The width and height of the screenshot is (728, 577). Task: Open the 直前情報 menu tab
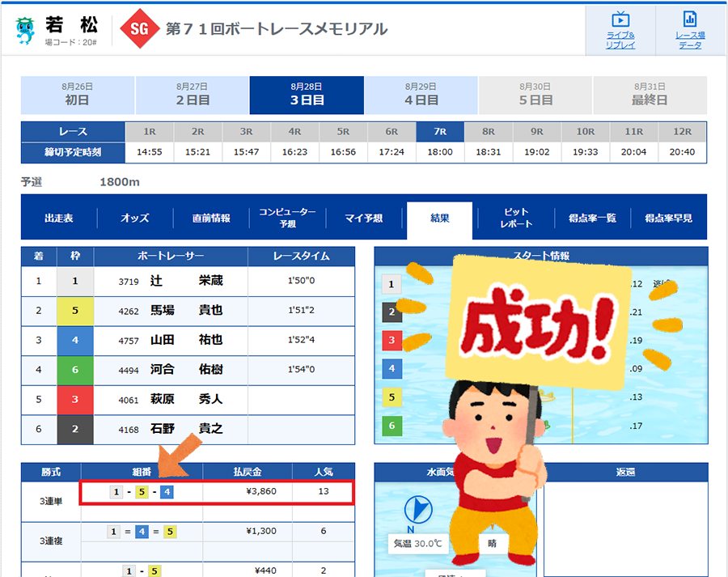coord(211,218)
